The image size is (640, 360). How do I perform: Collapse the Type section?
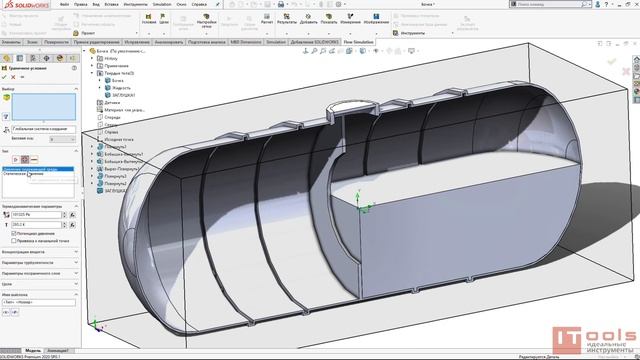click(76, 151)
